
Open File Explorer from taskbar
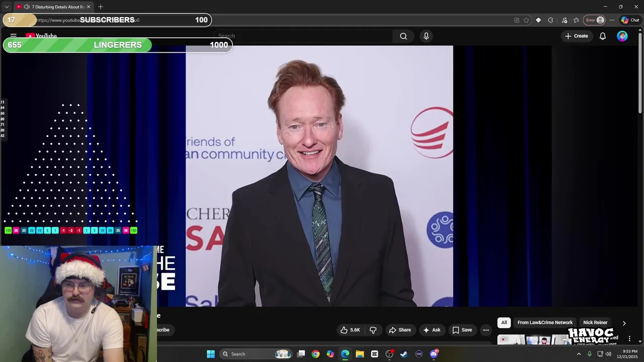(x=360, y=354)
